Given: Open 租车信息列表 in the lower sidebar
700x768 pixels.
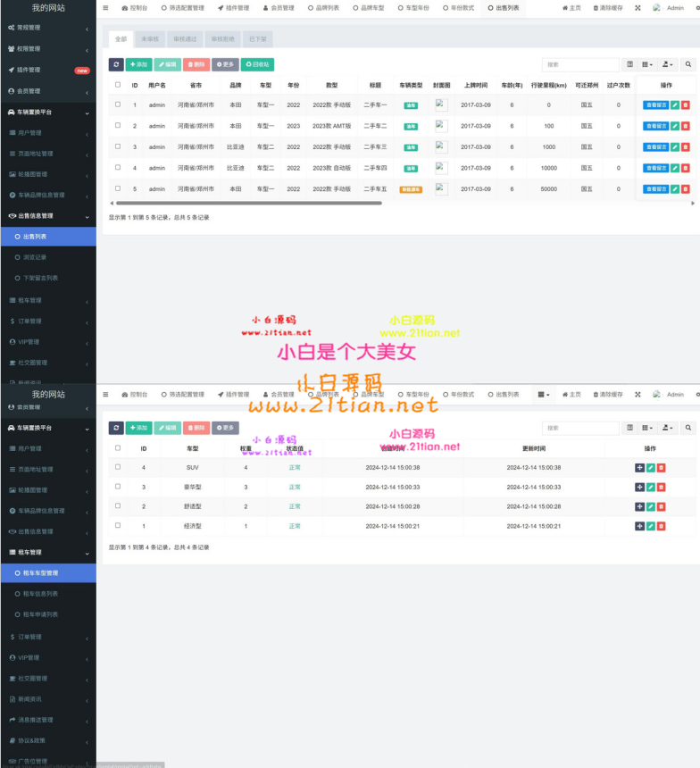Looking at the screenshot, I should point(48,594).
